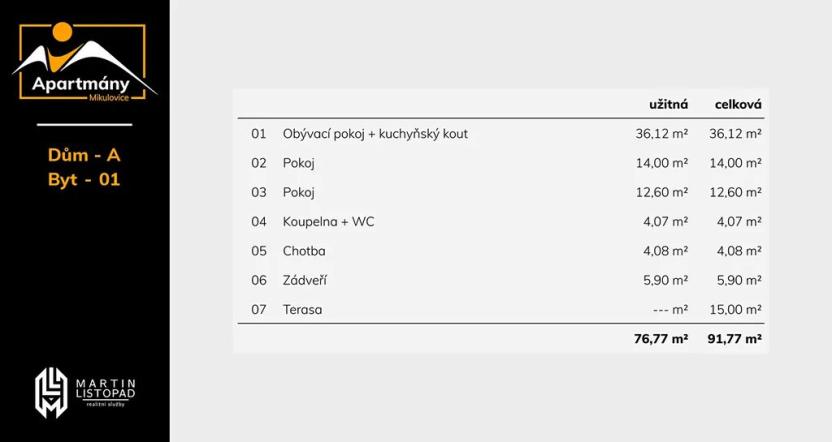Viewport: 832px width, 442px height.
Task: Click the Terasa total area 15,00 m²
Action: pos(735,309)
